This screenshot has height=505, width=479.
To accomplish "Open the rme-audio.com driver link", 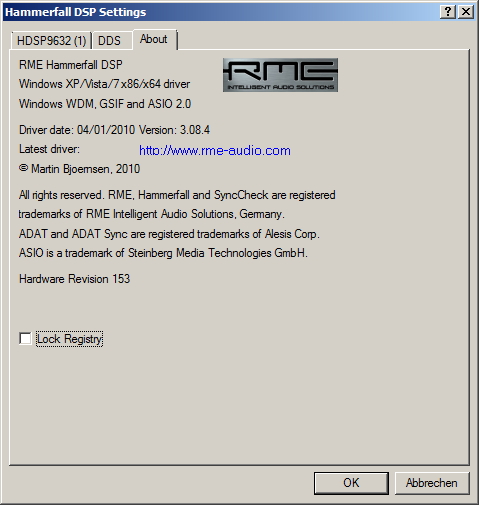I will coord(215,151).
